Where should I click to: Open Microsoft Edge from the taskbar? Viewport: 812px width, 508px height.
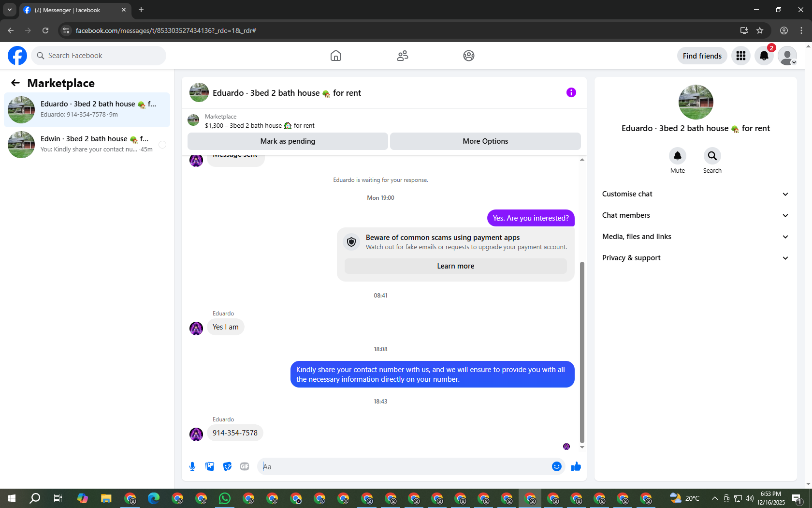[154, 498]
